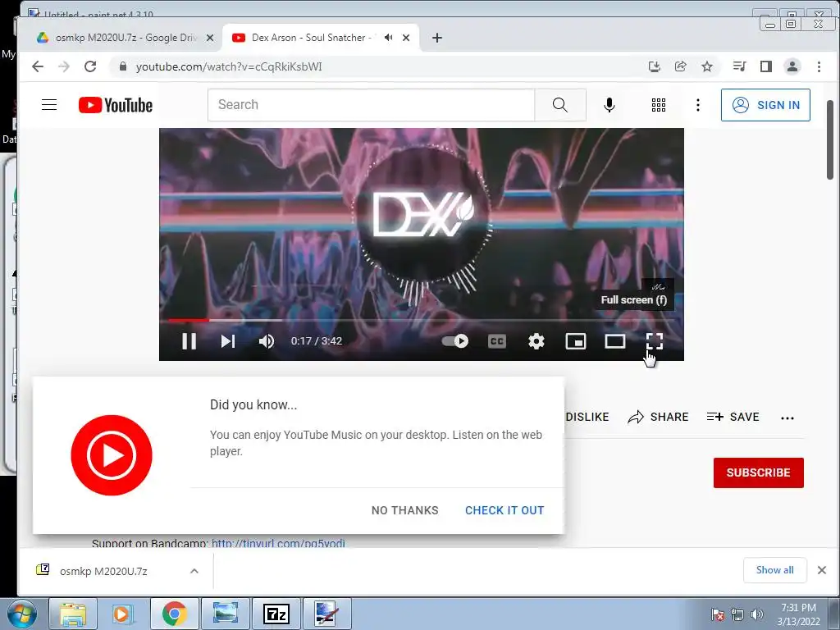The height and width of the screenshot is (630, 840).
Task: Click the tray network status icon
Action: [737, 614]
